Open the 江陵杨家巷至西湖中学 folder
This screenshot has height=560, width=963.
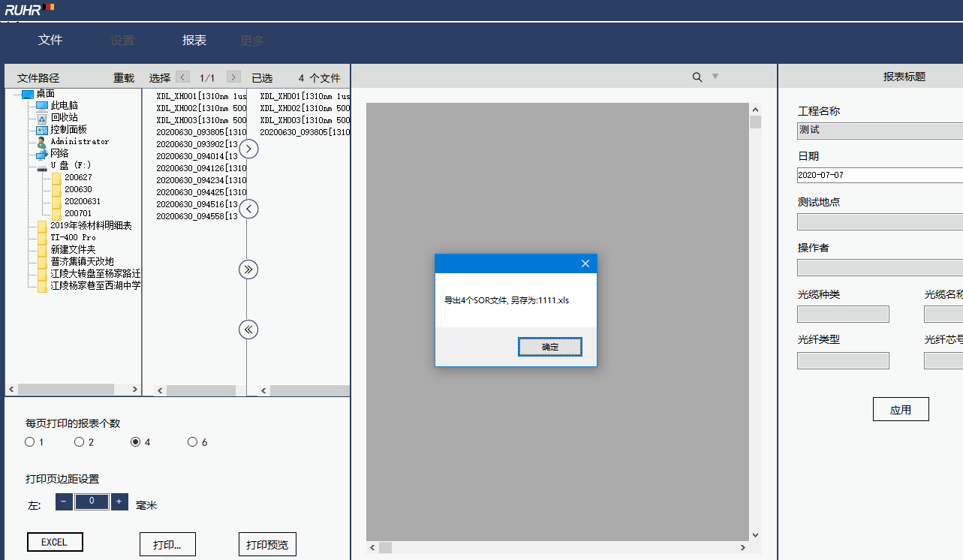[x=95, y=285]
